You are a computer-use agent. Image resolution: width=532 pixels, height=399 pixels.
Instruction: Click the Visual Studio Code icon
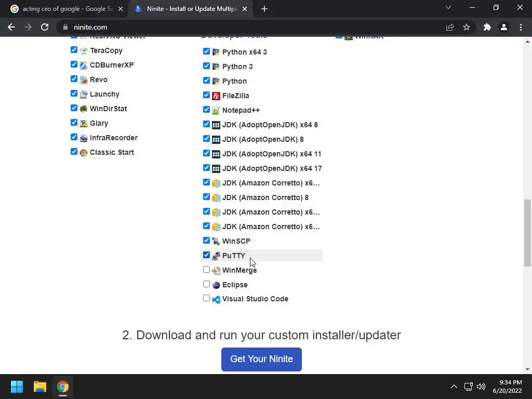tap(216, 299)
